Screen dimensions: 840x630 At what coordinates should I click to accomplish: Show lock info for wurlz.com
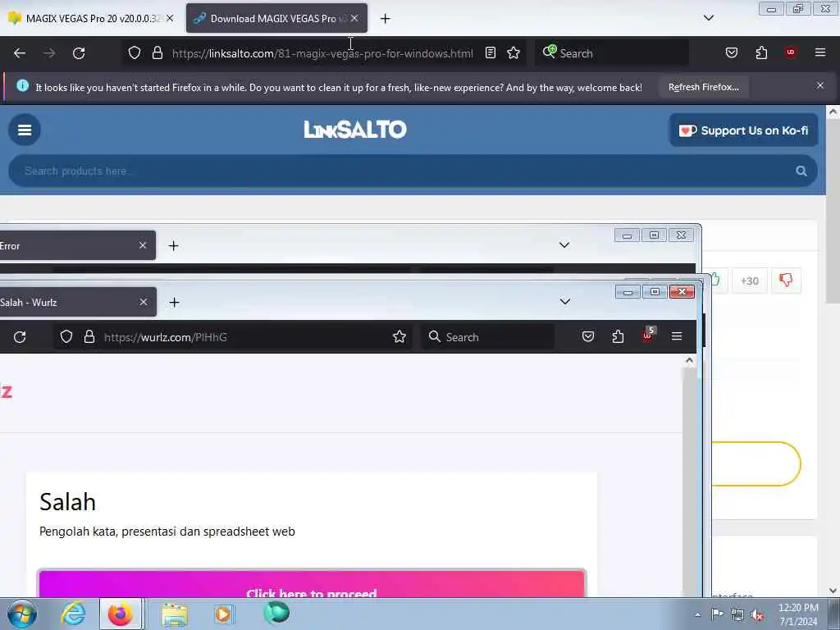pyautogui.click(x=89, y=336)
